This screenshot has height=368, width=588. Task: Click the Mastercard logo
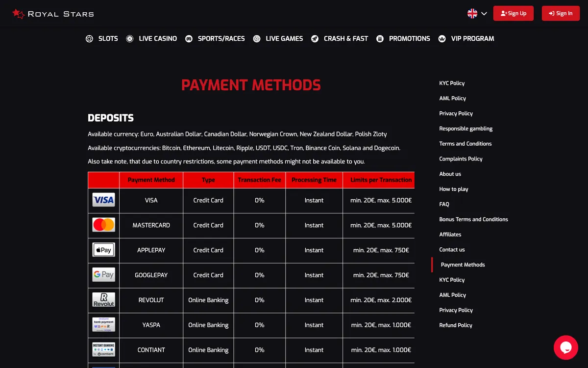[103, 225]
